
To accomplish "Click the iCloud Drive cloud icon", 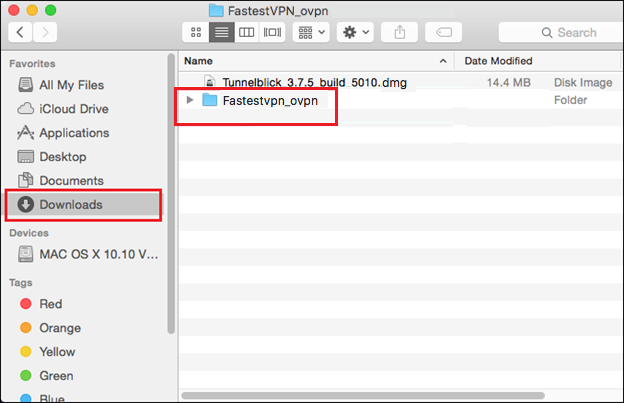I will tap(25, 108).
